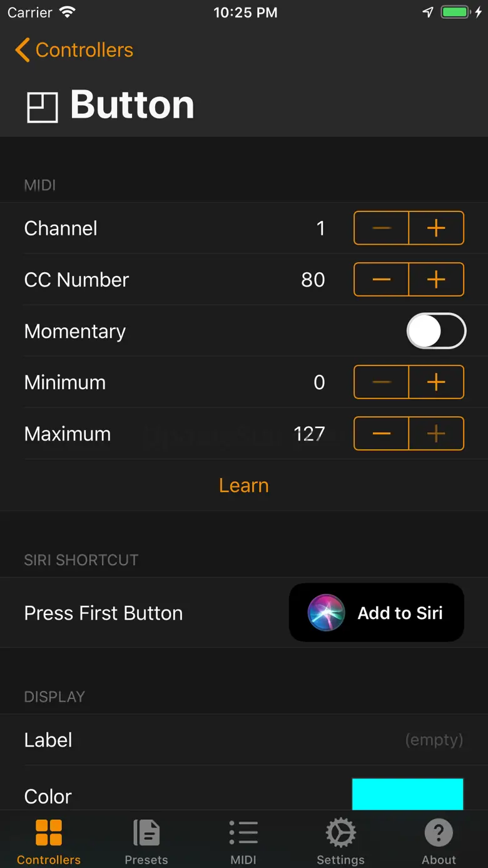
Task: Open the Controllers tab icon
Action: click(x=49, y=834)
